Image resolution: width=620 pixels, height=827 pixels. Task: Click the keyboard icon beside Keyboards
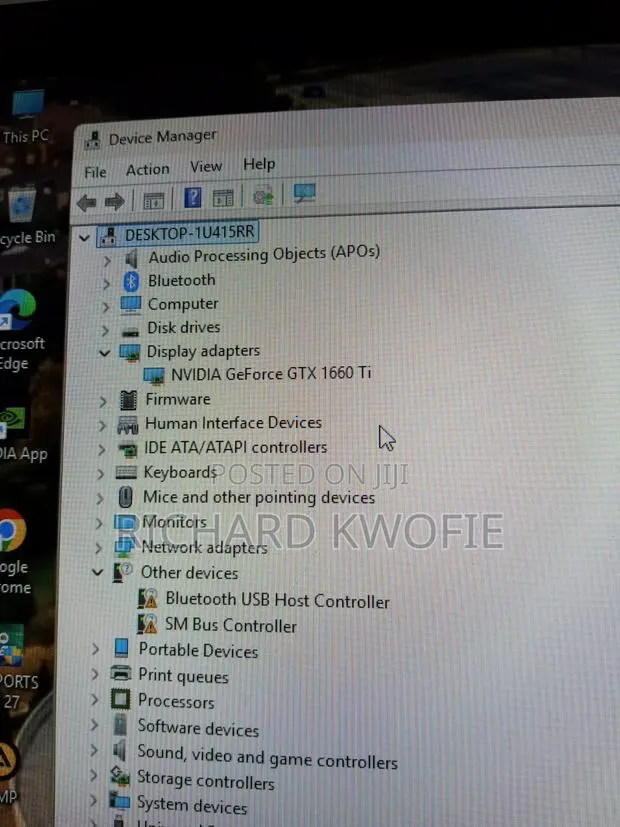coord(126,472)
